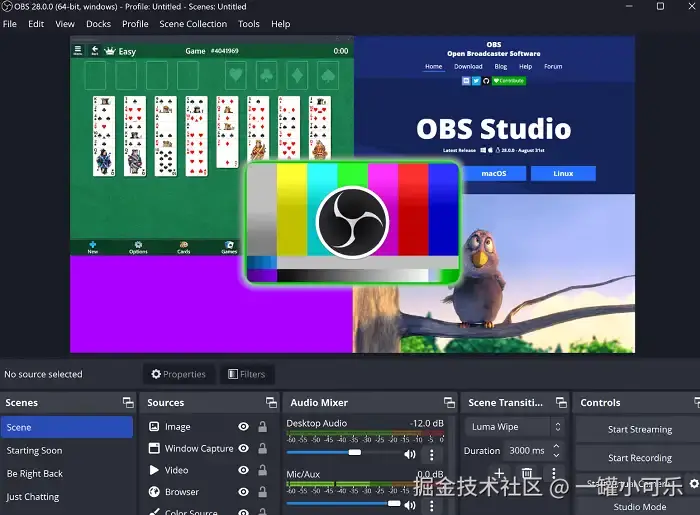Open the Help menu

(x=280, y=24)
